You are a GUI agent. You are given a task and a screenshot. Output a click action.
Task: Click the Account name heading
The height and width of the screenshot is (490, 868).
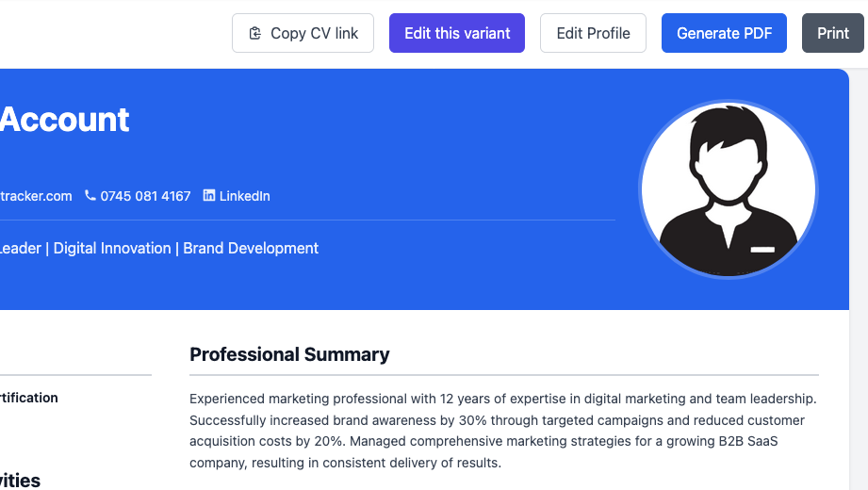tap(64, 120)
